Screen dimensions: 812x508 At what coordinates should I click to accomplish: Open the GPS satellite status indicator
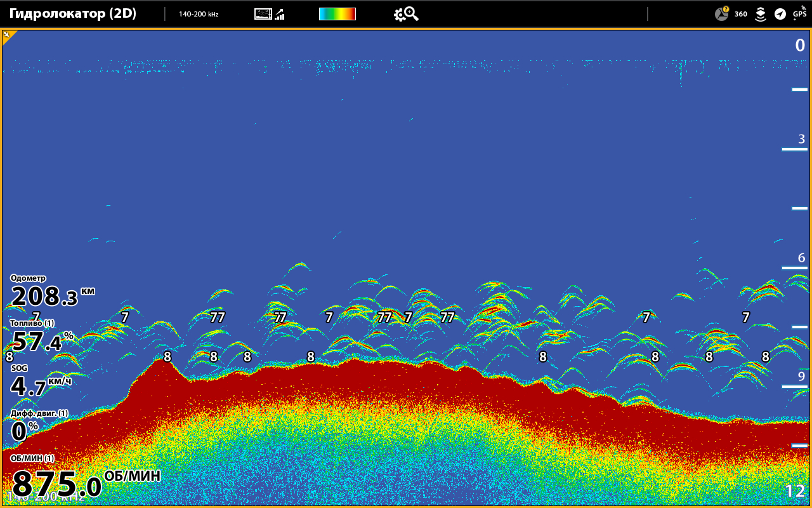click(x=799, y=13)
